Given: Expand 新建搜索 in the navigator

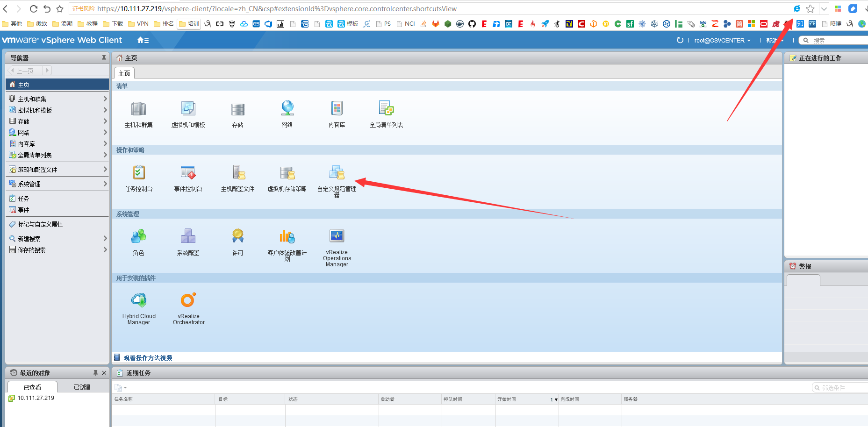Looking at the screenshot, I should tap(105, 239).
